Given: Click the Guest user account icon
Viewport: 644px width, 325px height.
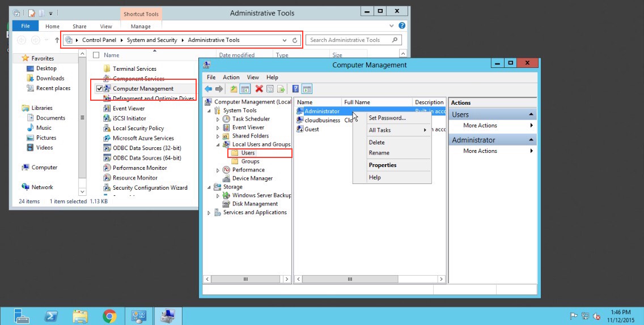Looking at the screenshot, I should tap(300, 129).
